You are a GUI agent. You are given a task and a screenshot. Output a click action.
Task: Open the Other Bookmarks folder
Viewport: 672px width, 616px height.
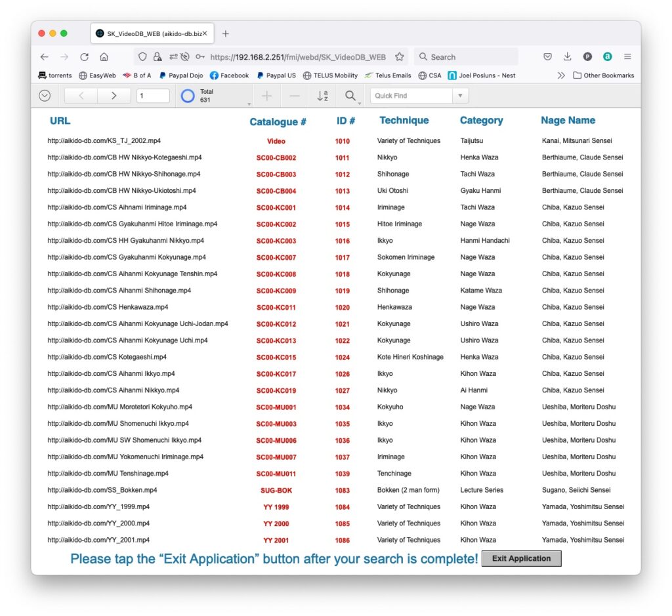(x=604, y=75)
